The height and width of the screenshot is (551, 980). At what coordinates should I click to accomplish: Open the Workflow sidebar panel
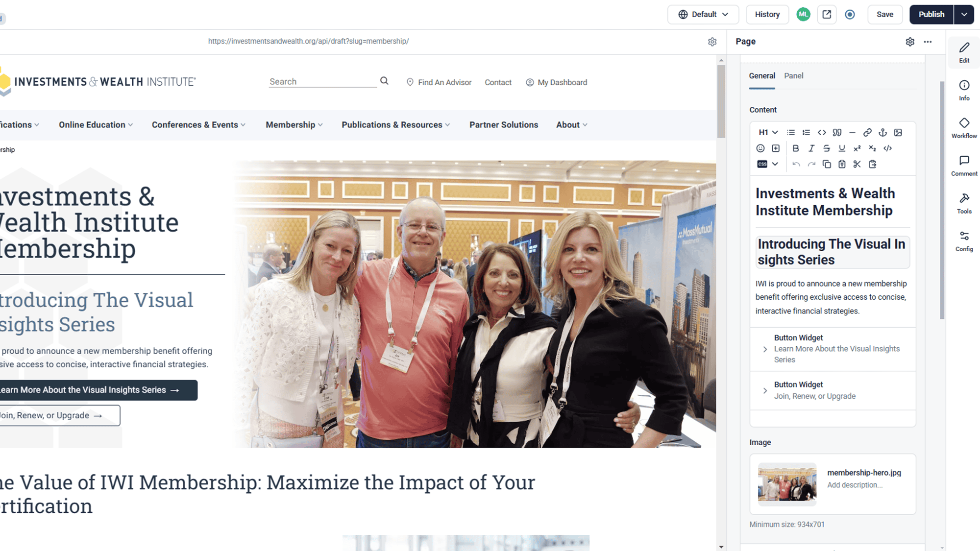click(x=964, y=128)
